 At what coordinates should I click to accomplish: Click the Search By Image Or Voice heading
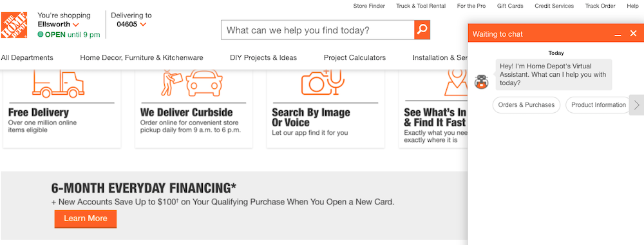(311, 117)
